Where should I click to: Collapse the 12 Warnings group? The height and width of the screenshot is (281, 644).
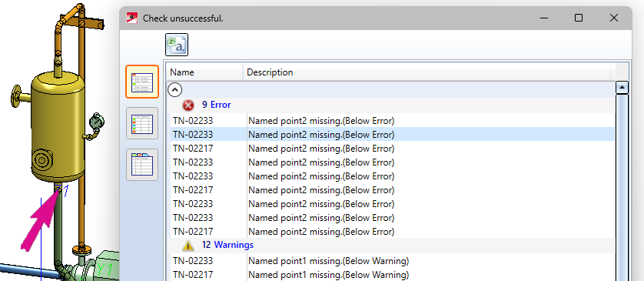click(227, 246)
